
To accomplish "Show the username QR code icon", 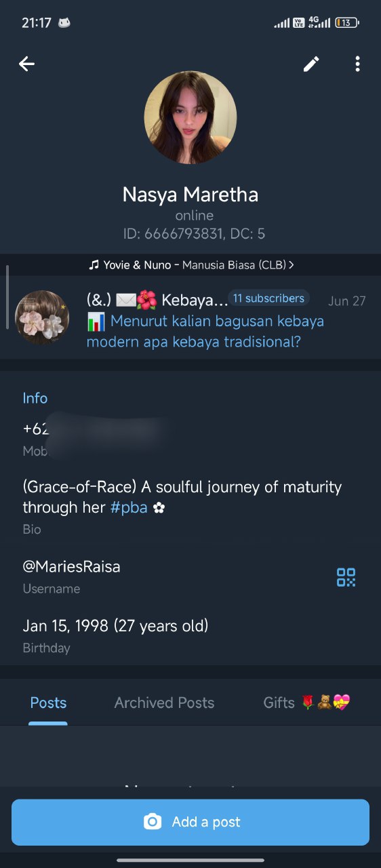I will 346,577.
